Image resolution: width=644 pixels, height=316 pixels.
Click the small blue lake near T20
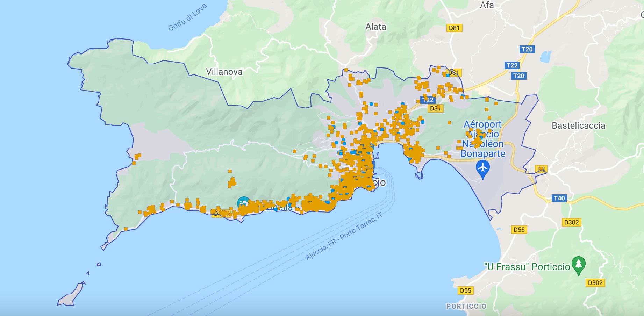[x=545, y=56]
